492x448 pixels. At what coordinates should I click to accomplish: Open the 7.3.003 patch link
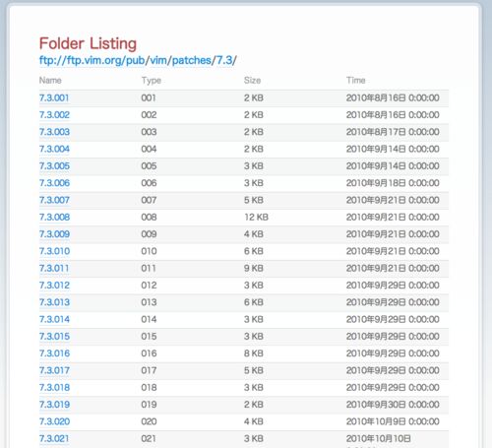tap(54, 132)
